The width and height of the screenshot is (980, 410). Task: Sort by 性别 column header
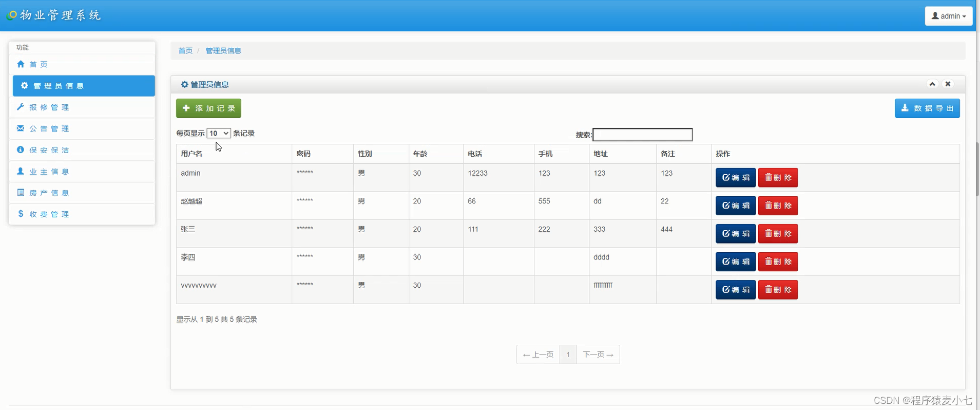tap(381, 154)
